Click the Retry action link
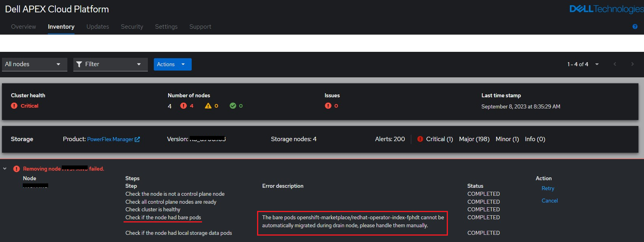 click(x=548, y=188)
